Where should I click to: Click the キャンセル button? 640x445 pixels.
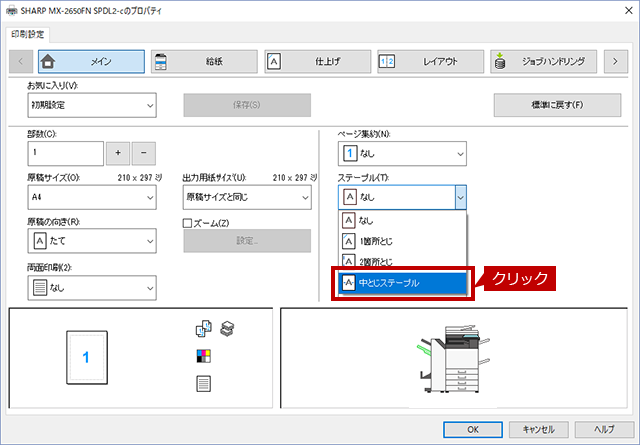point(539,429)
